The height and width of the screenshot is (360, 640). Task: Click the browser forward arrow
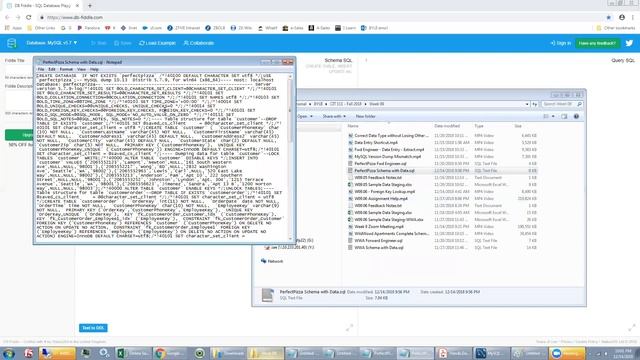tap(18, 18)
